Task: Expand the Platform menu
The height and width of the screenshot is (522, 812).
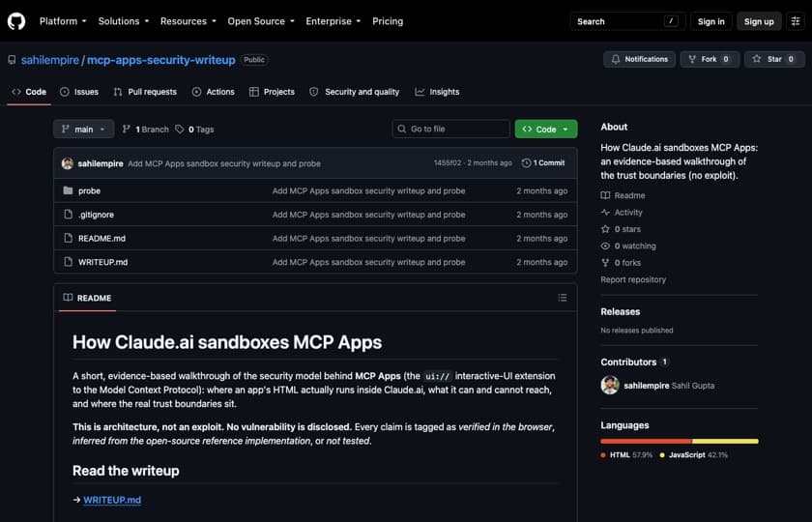Action: coord(63,21)
